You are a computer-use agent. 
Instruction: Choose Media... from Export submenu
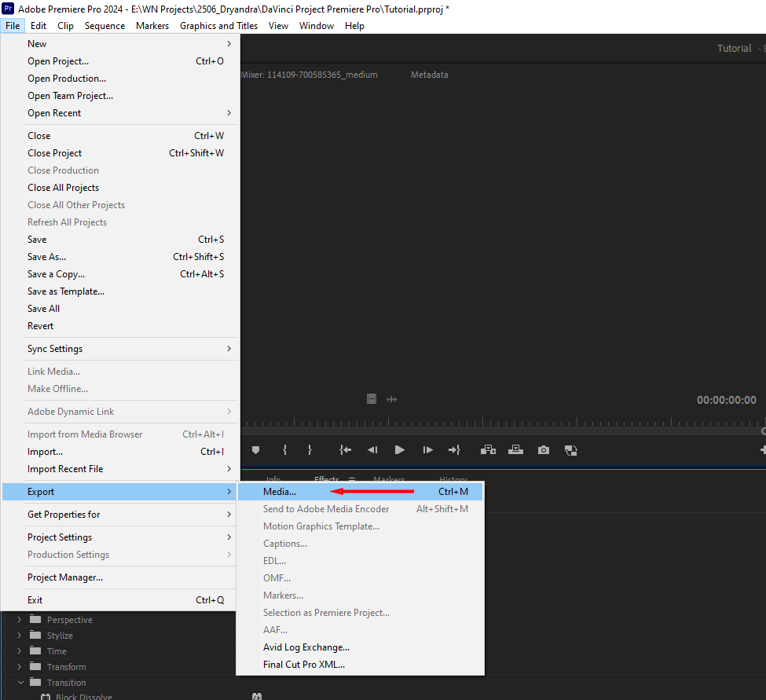[360, 492]
